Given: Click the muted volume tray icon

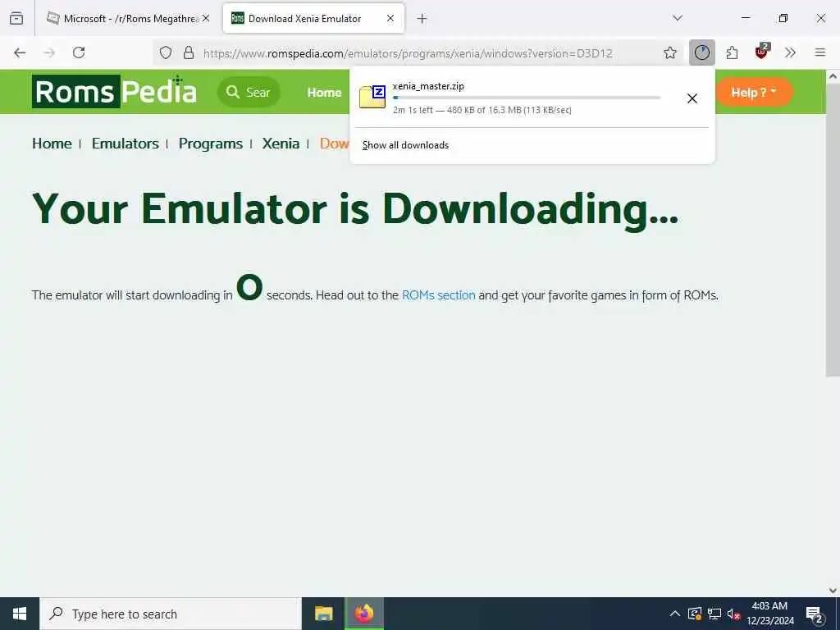Looking at the screenshot, I should click(x=733, y=614).
